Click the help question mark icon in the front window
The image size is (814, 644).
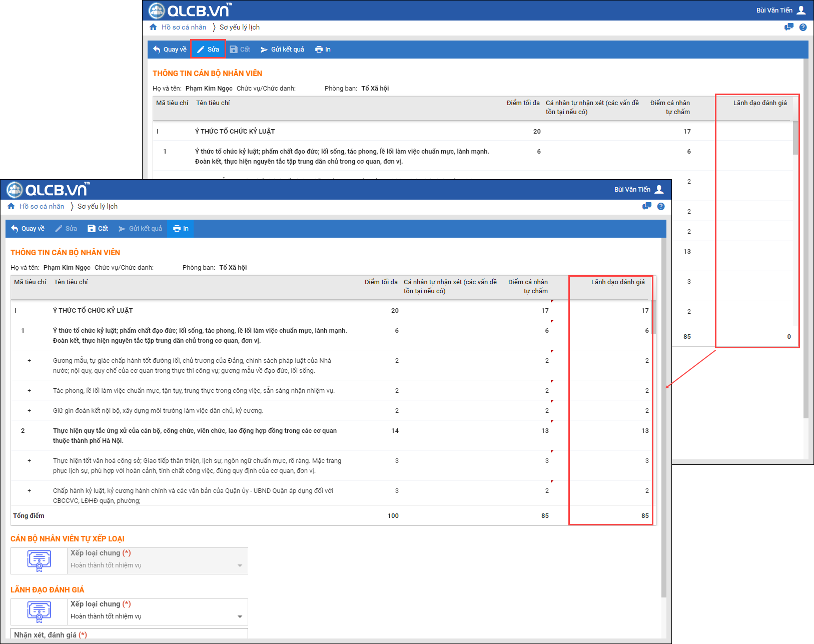[661, 206]
